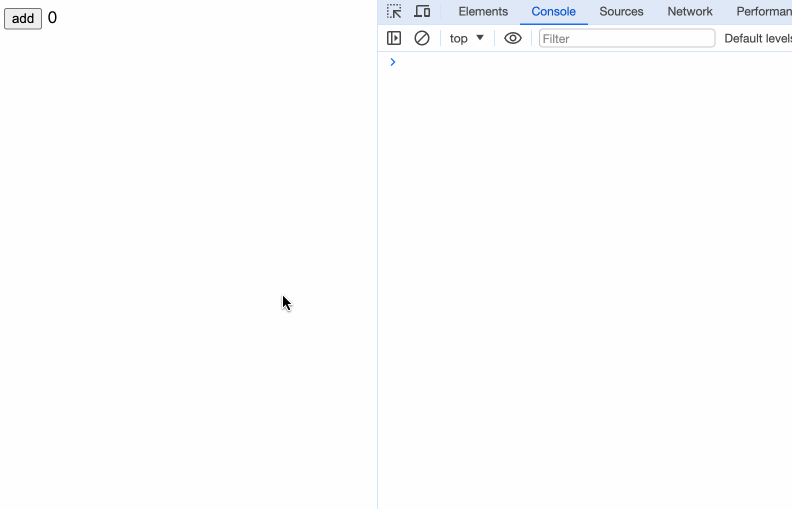Open the Sources tab

click(621, 12)
